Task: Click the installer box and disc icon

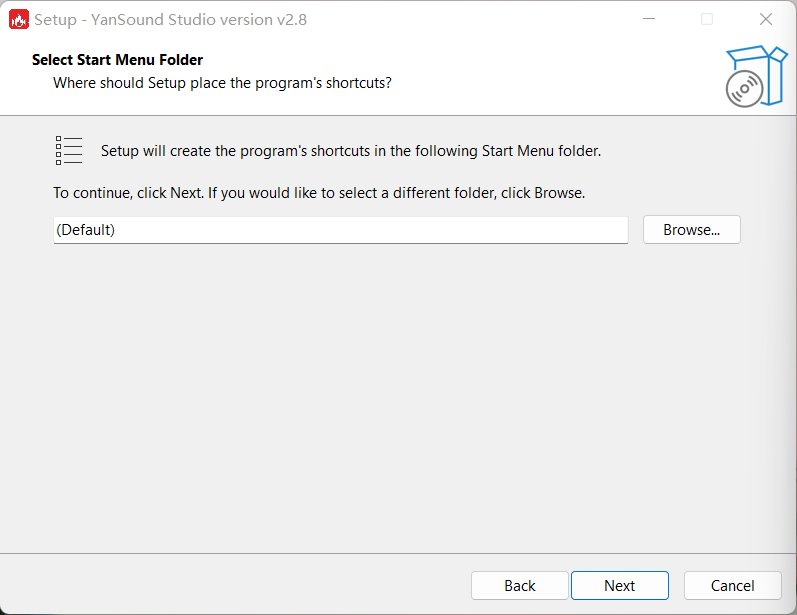Action: pyautogui.click(x=756, y=76)
